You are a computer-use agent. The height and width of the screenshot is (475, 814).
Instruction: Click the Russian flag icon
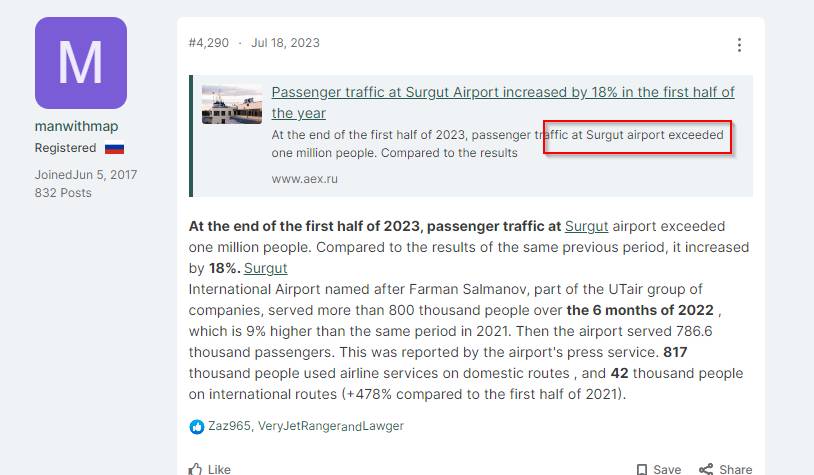click(114, 148)
